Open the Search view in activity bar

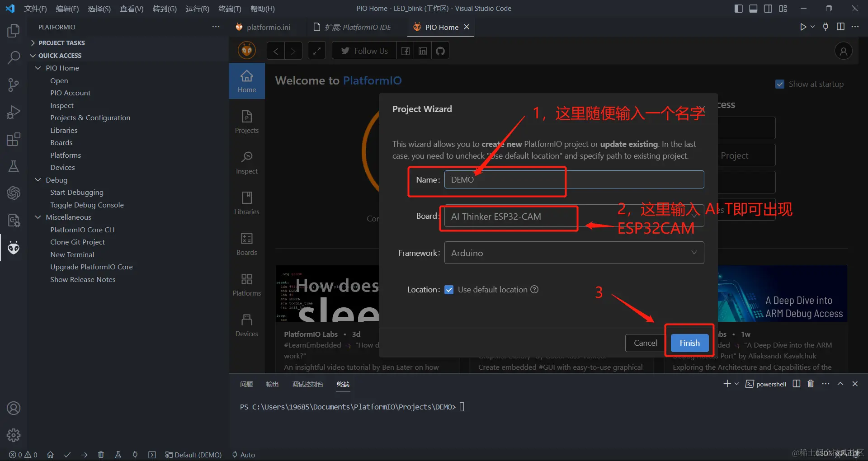coord(14,57)
